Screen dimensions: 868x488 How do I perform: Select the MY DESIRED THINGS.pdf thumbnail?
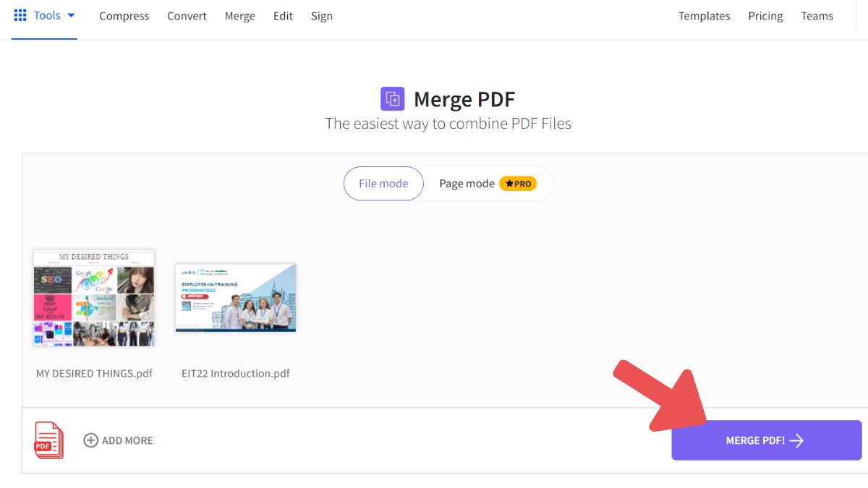pos(93,298)
